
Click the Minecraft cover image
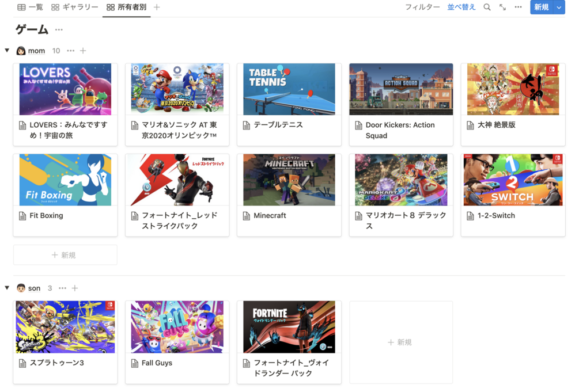point(289,180)
